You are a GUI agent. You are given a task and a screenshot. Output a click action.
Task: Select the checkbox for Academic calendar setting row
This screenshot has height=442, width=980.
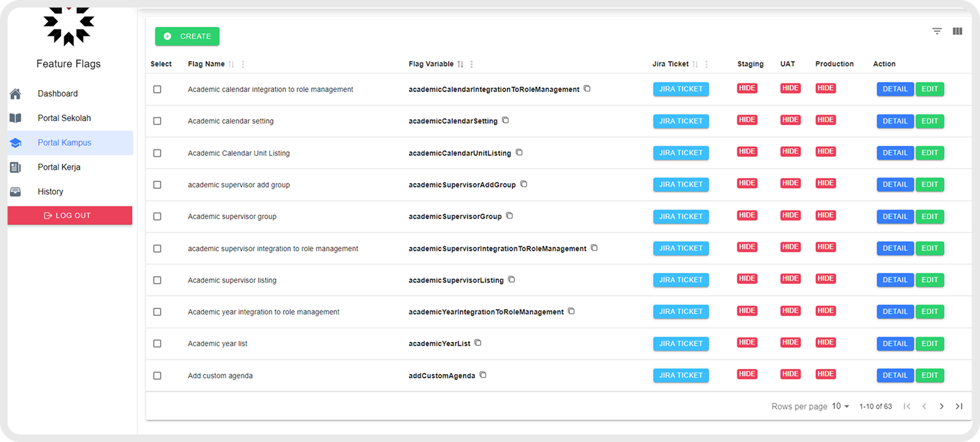pyautogui.click(x=157, y=121)
